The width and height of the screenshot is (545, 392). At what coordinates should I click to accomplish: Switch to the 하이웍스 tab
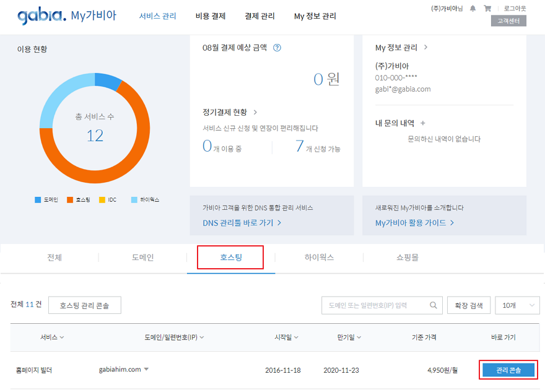point(319,258)
